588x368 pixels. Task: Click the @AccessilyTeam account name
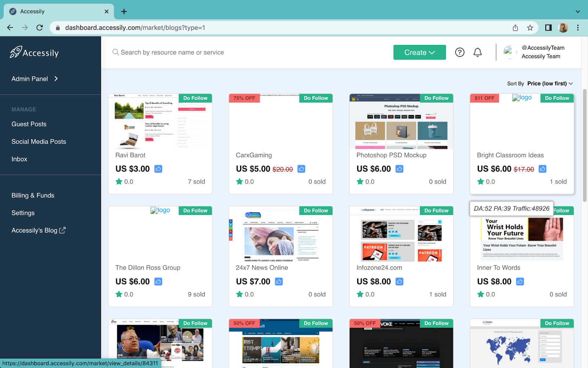click(543, 48)
